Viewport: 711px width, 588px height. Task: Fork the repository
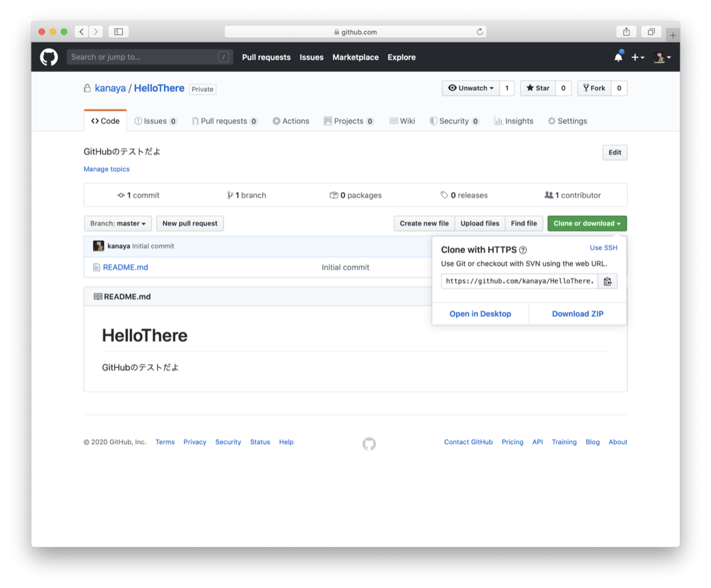click(594, 88)
